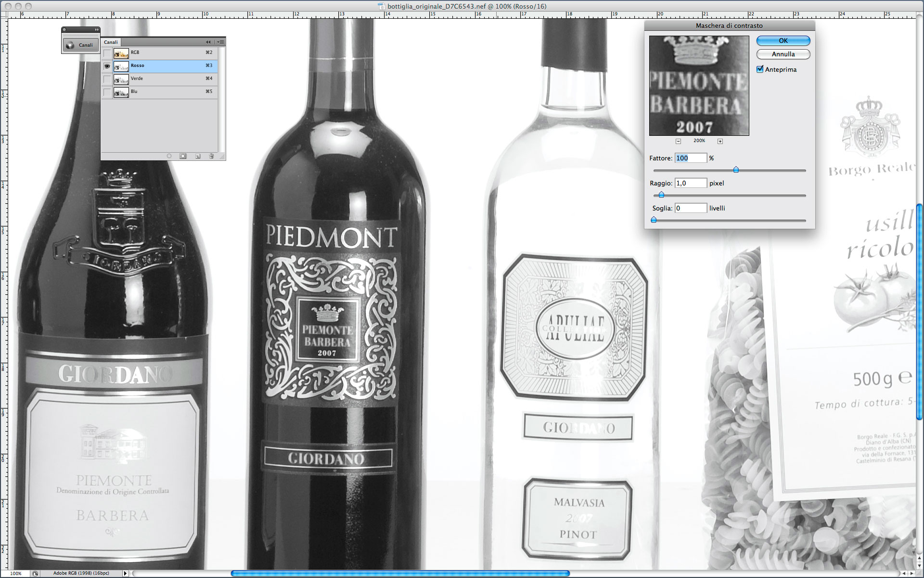924x578 pixels.
Task: Click the Blu channel thumbnail
Action: coord(121,92)
